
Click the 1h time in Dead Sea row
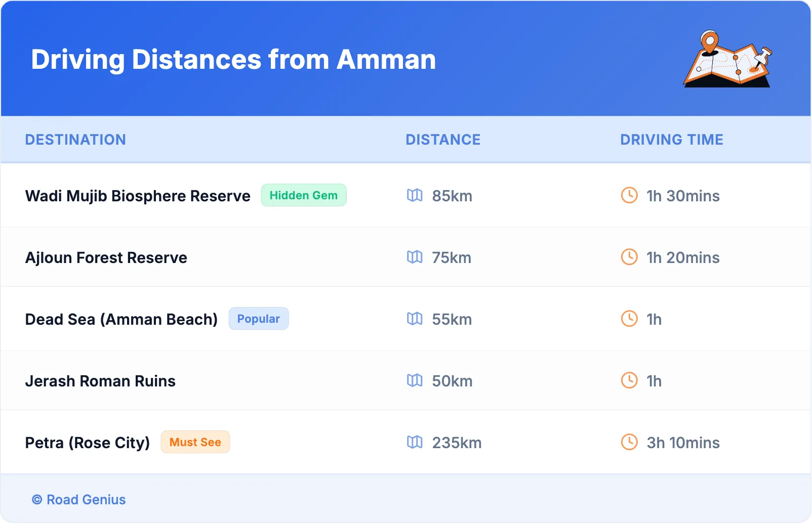coord(654,319)
